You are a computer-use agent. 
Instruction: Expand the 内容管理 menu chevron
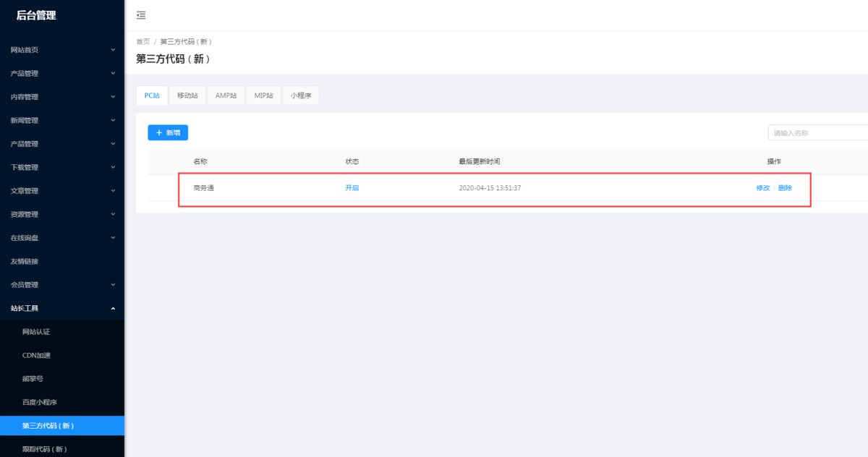tap(113, 97)
